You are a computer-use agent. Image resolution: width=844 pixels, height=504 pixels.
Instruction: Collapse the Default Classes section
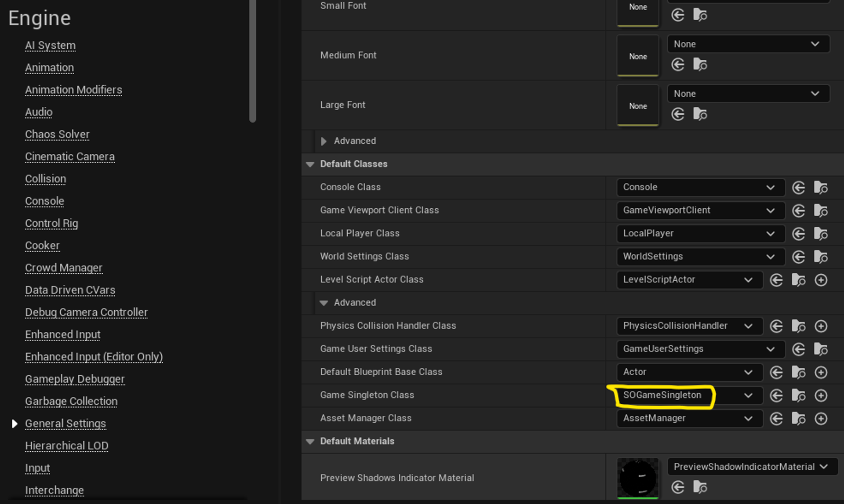pos(310,164)
